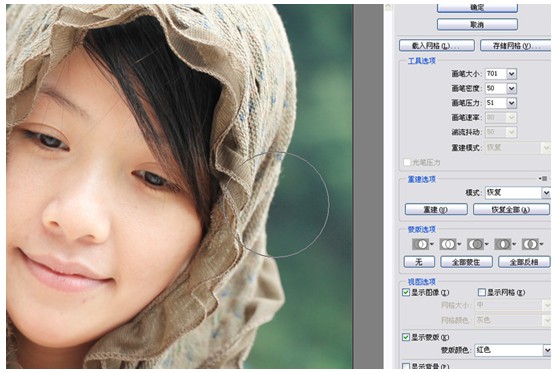Click the 重建 button

(436, 209)
